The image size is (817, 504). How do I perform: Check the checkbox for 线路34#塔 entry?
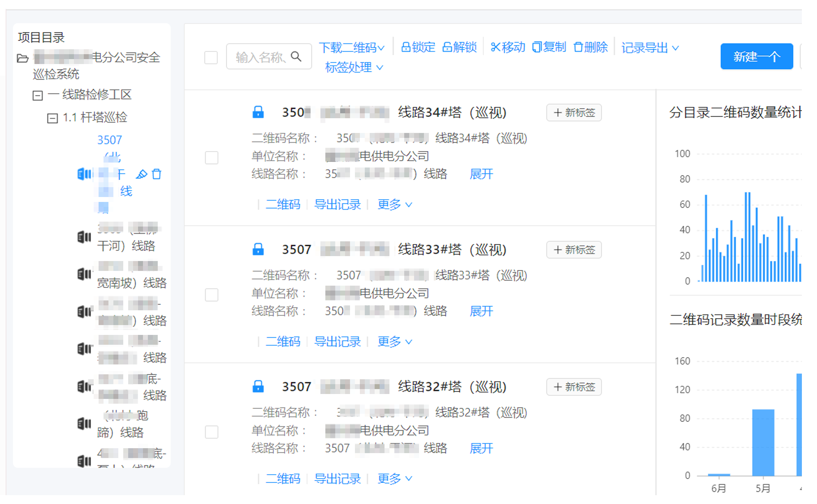(x=211, y=158)
